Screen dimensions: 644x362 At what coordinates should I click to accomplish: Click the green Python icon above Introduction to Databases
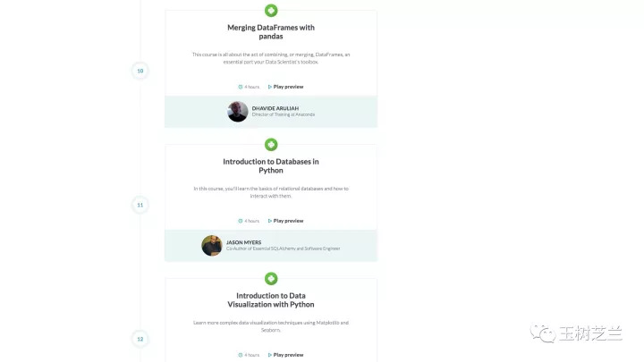pyautogui.click(x=271, y=145)
